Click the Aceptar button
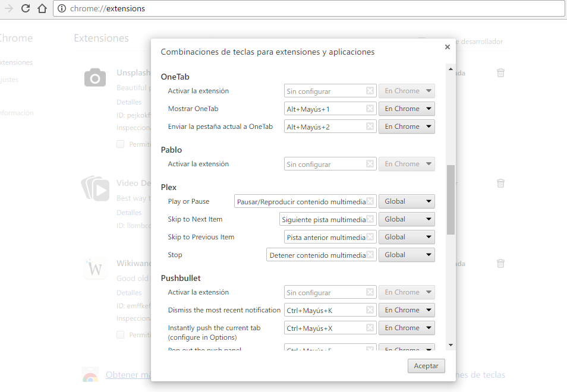The width and height of the screenshot is (567, 392). [426, 366]
